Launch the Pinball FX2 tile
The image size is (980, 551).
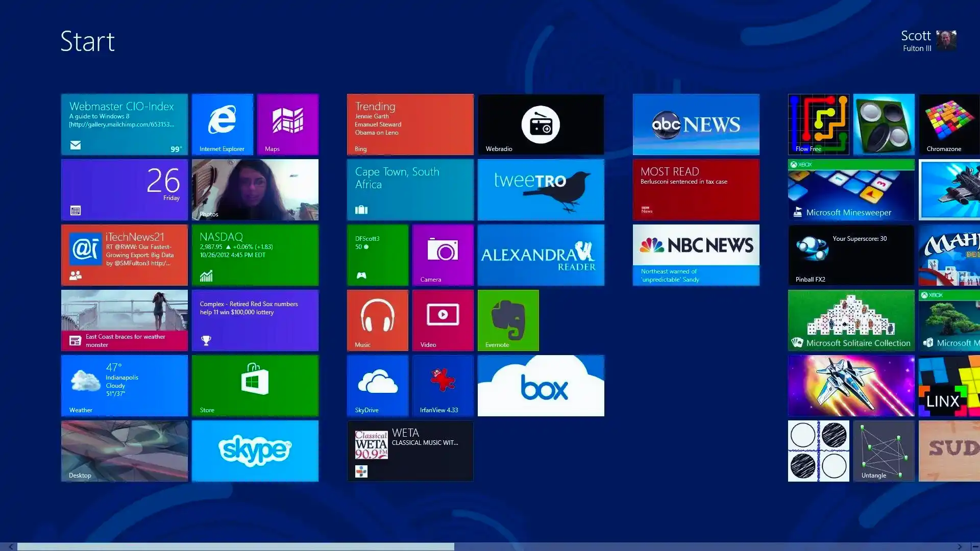pos(851,255)
